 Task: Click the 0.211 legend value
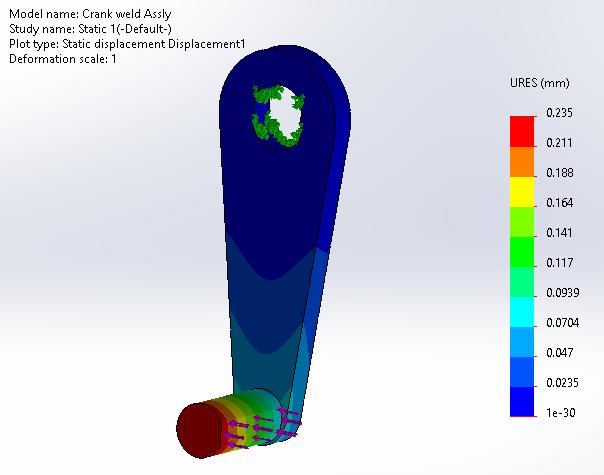click(x=559, y=143)
